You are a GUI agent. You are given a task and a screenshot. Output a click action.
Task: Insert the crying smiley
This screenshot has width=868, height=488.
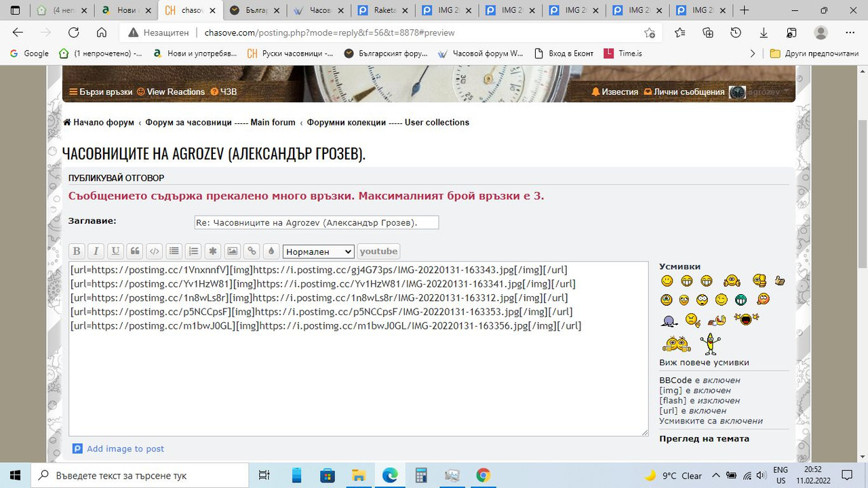(x=667, y=300)
